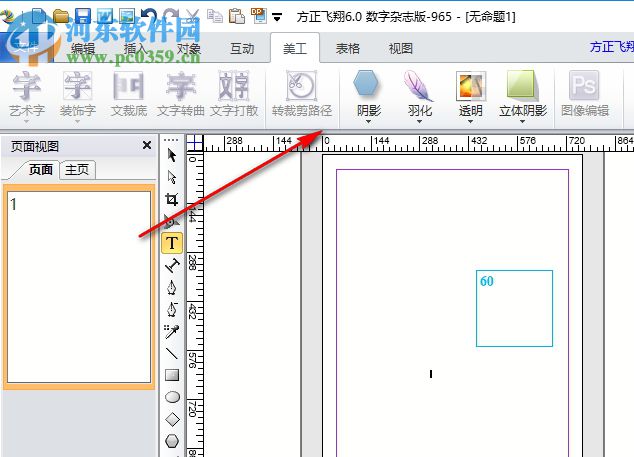The width and height of the screenshot is (634, 457).
Task: Click the 阴影 shadow effect icon
Action: pos(366,83)
